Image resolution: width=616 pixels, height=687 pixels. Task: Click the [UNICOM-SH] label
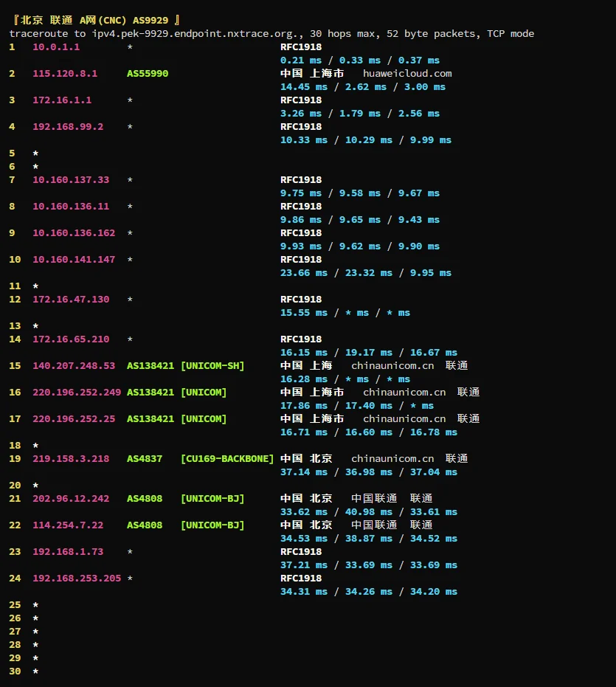coord(212,366)
